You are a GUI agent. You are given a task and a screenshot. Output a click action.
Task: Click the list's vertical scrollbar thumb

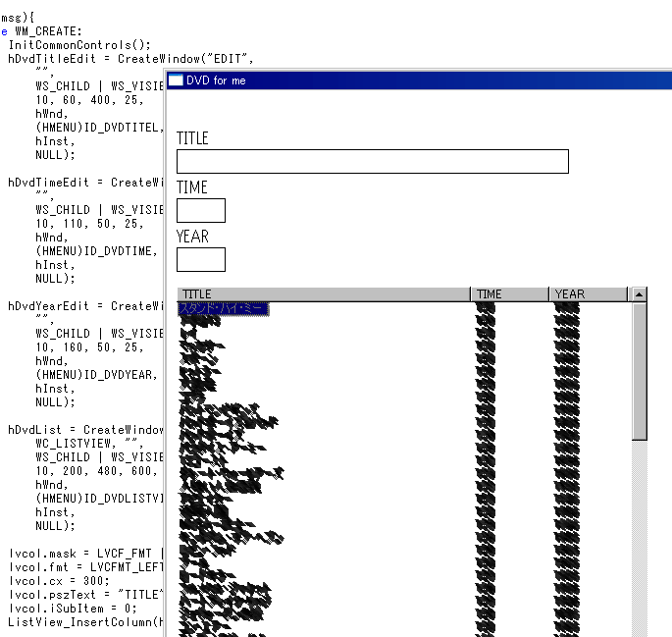pos(639,372)
